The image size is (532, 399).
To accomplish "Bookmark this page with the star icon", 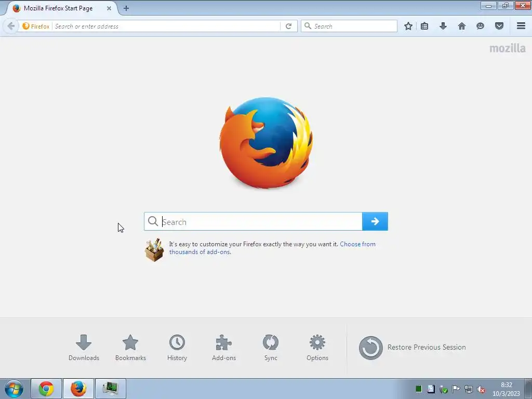I will [408, 26].
